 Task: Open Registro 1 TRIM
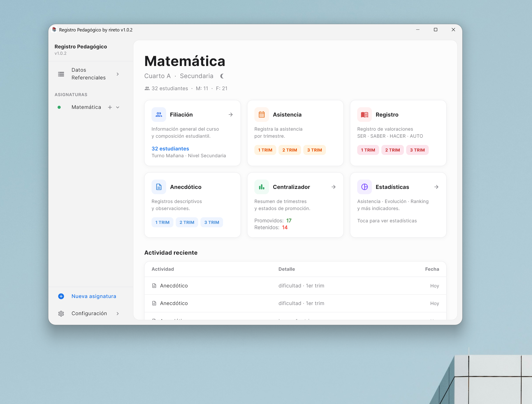[368, 150]
